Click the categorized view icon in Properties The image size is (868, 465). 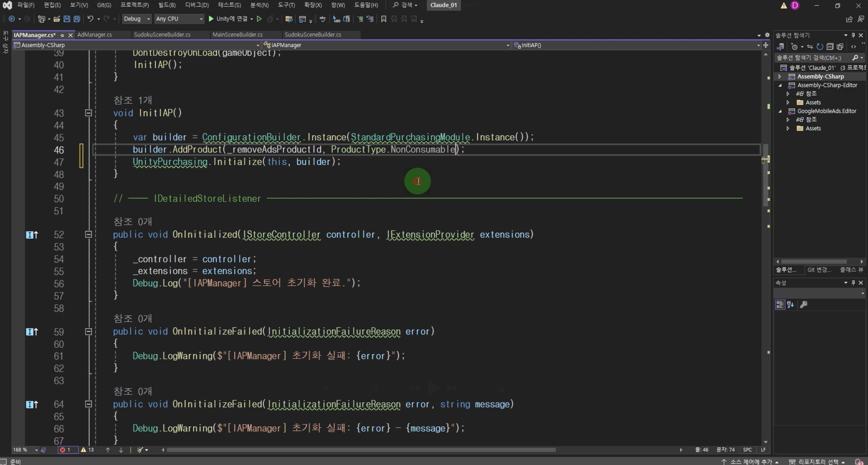pyautogui.click(x=780, y=304)
